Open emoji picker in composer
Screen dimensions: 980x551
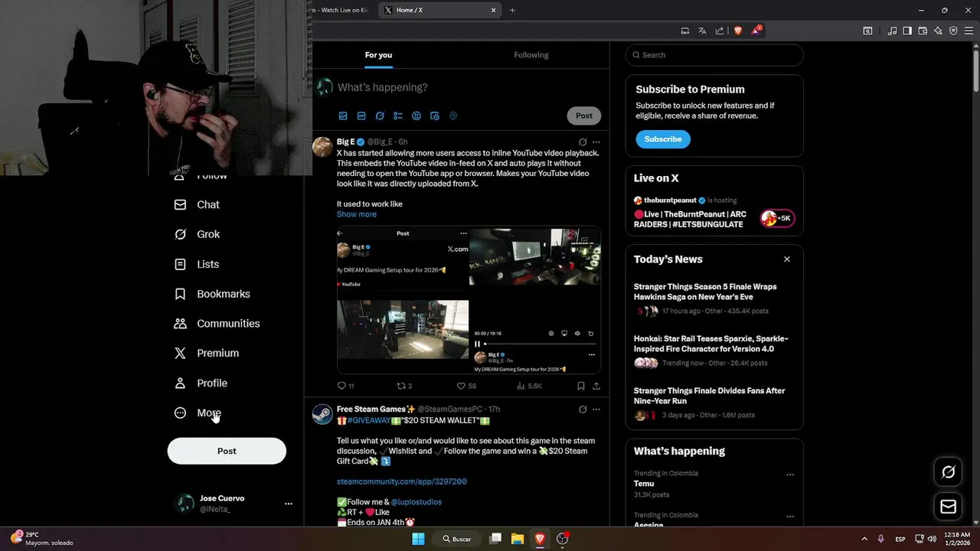click(416, 116)
